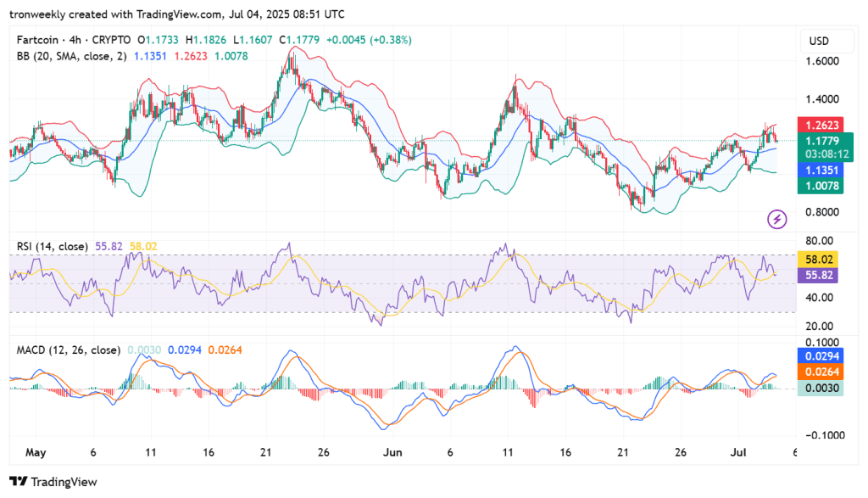This screenshot has height=498, width=868.
Task: Click the blue 0.0294 MACD legend value
Action: [184, 350]
